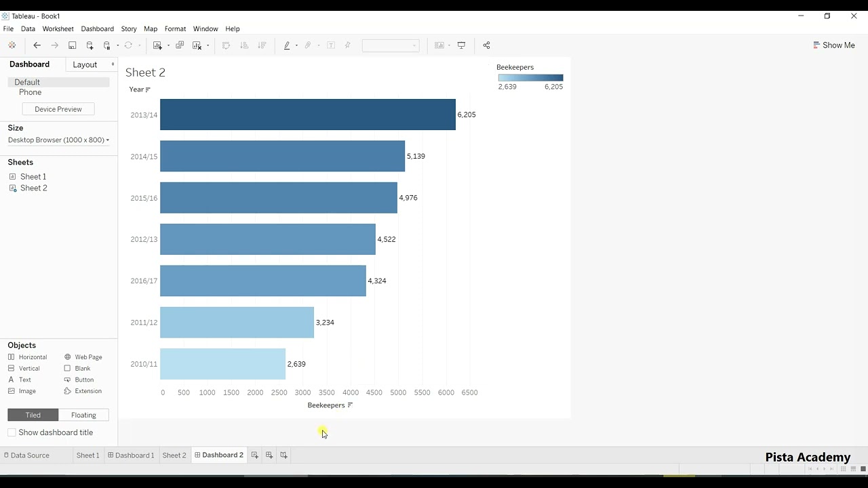Open the Format menu
Image resolution: width=868 pixels, height=488 pixels.
point(175,28)
